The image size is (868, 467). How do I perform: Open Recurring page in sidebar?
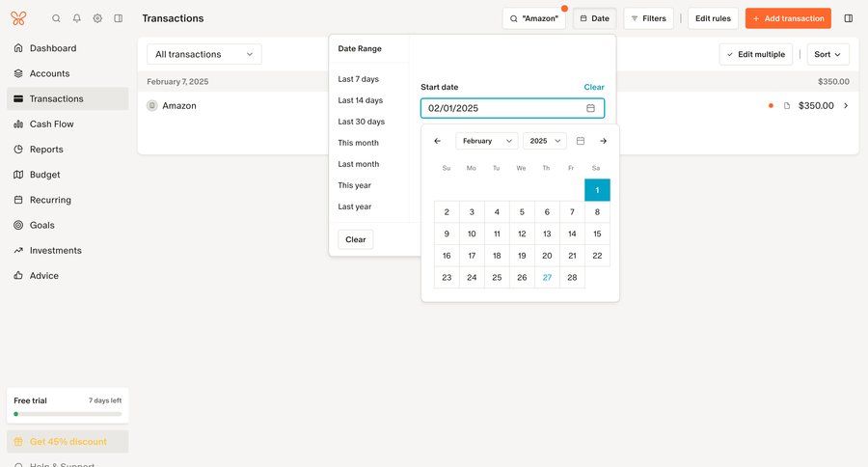pyautogui.click(x=68, y=200)
